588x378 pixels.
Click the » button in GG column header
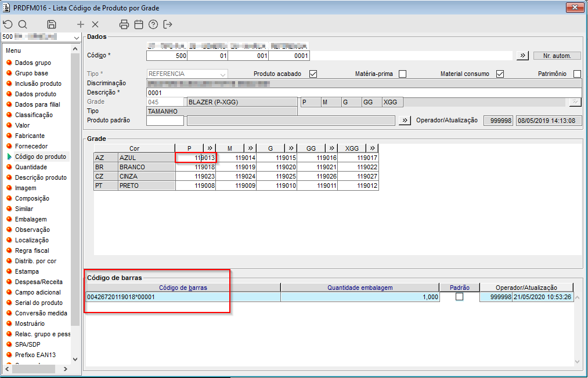(331, 148)
